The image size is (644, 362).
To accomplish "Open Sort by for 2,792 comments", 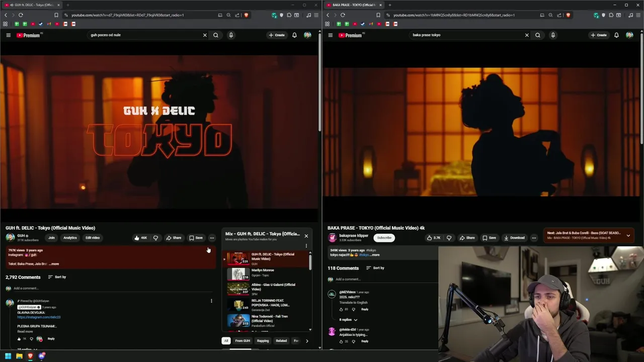I will (x=57, y=277).
